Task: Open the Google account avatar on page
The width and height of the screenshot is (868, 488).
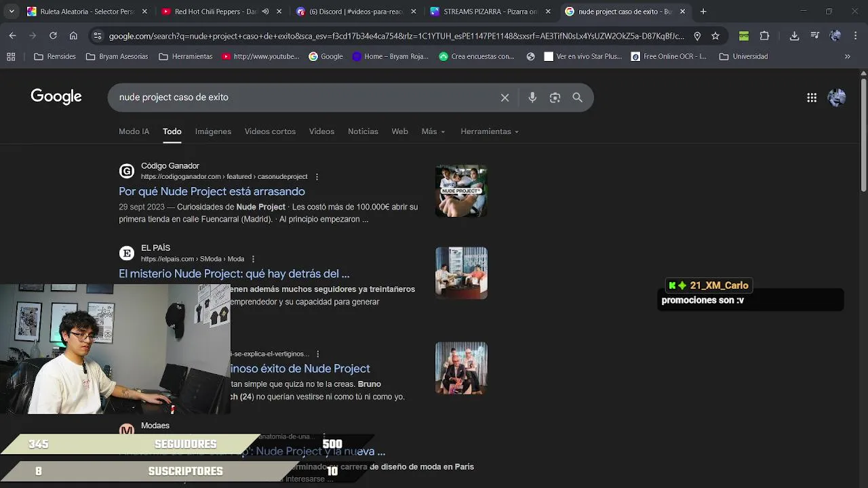Action: pos(837,98)
